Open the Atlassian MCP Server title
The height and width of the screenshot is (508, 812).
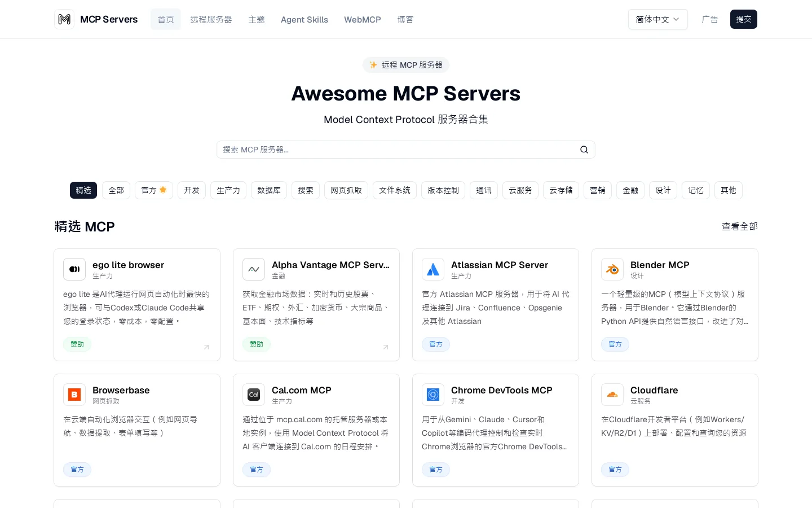coord(500,265)
